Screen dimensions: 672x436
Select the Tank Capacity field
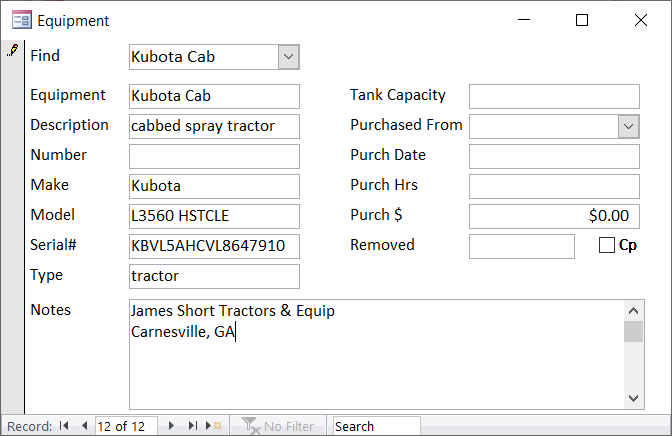tap(553, 96)
